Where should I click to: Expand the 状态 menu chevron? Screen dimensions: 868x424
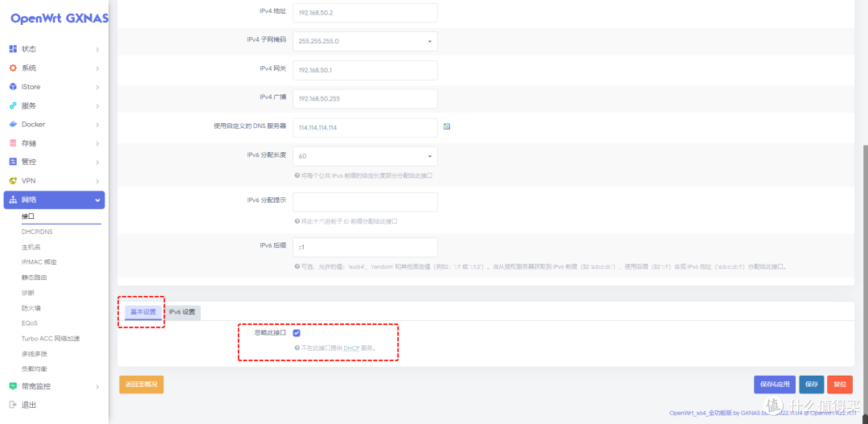tap(97, 49)
